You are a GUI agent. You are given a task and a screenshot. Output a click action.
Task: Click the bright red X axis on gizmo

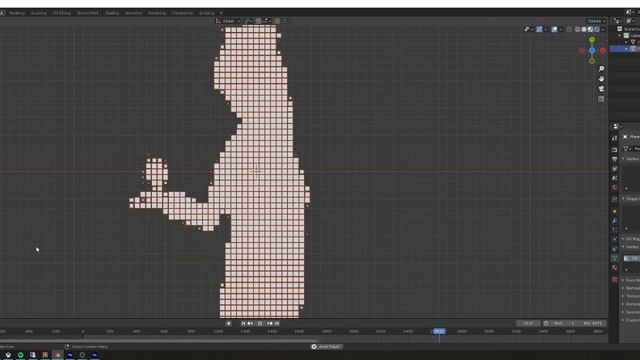602,50
